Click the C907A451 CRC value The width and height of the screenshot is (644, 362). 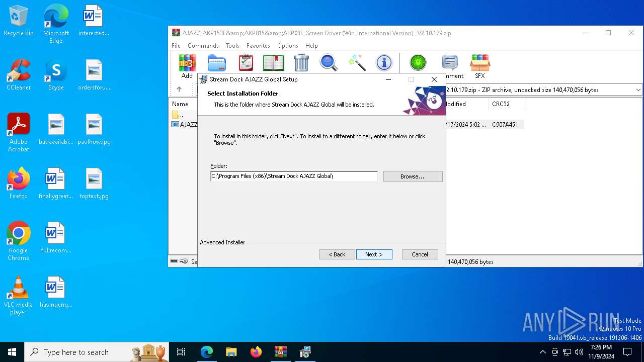[x=505, y=124]
